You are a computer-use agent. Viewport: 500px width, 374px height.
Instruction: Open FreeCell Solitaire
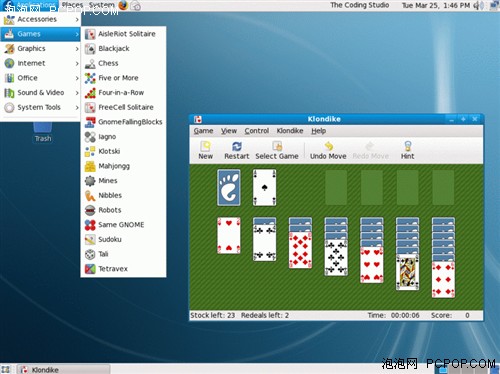point(123,107)
